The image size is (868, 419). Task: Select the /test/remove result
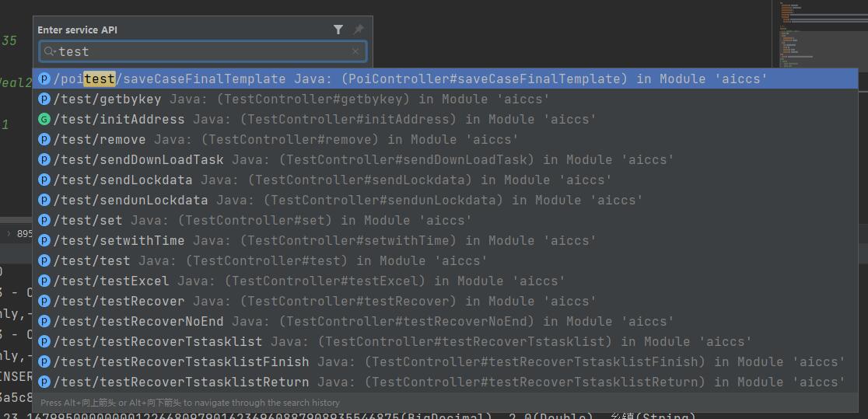point(445,139)
